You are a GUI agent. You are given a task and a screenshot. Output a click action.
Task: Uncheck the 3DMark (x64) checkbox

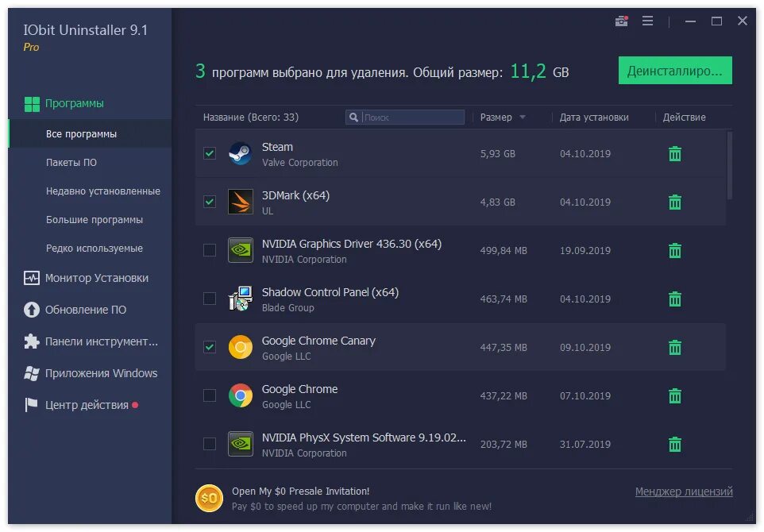pos(210,202)
